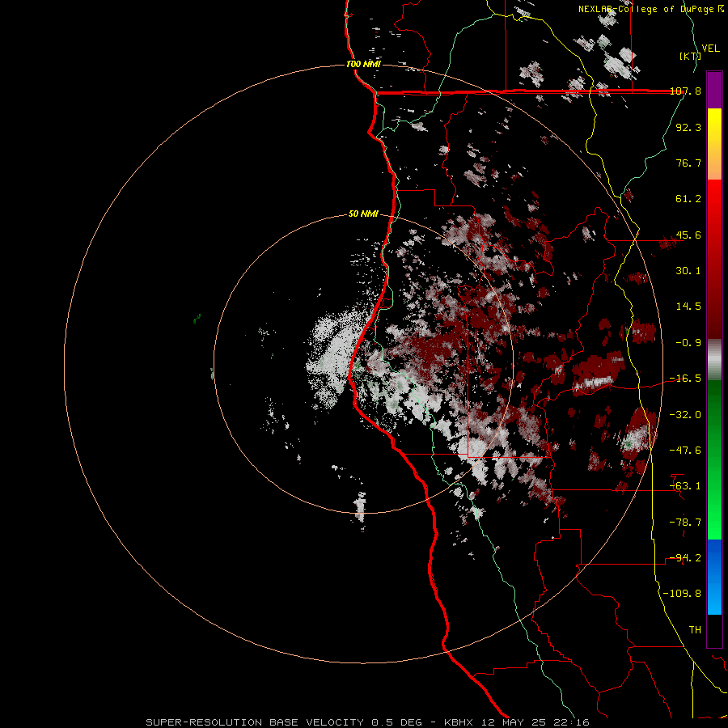Click the 61.2 scale value
The image size is (728, 728).
click(x=688, y=199)
